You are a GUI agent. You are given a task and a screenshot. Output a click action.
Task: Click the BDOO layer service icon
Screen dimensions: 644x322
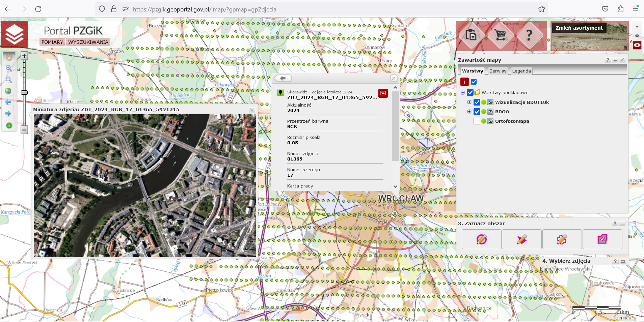click(490, 112)
